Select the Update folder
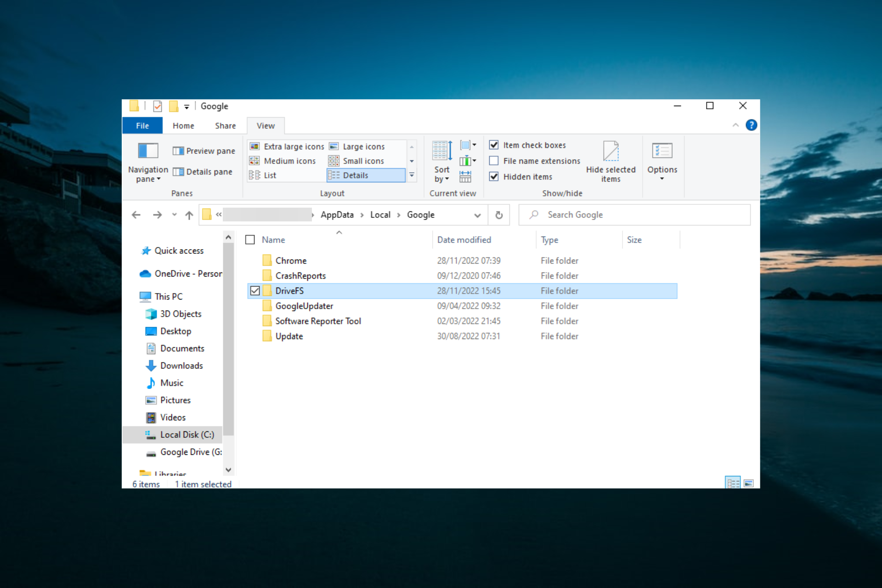 pos(462,336)
